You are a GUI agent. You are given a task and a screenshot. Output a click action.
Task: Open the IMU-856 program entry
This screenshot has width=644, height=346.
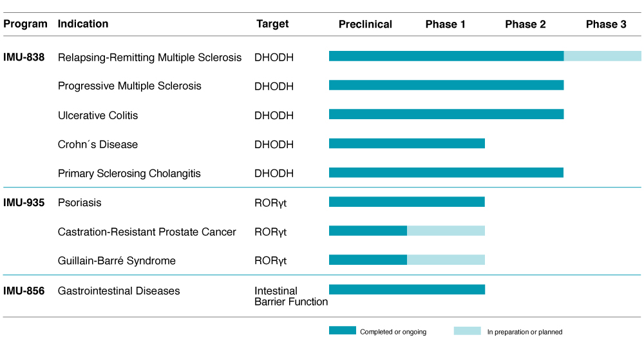coord(24,291)
